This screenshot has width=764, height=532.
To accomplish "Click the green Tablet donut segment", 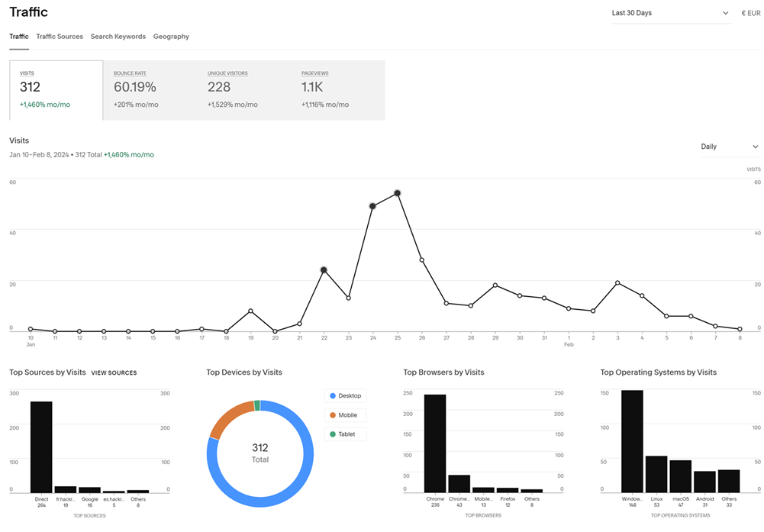I will coord(257,405).
